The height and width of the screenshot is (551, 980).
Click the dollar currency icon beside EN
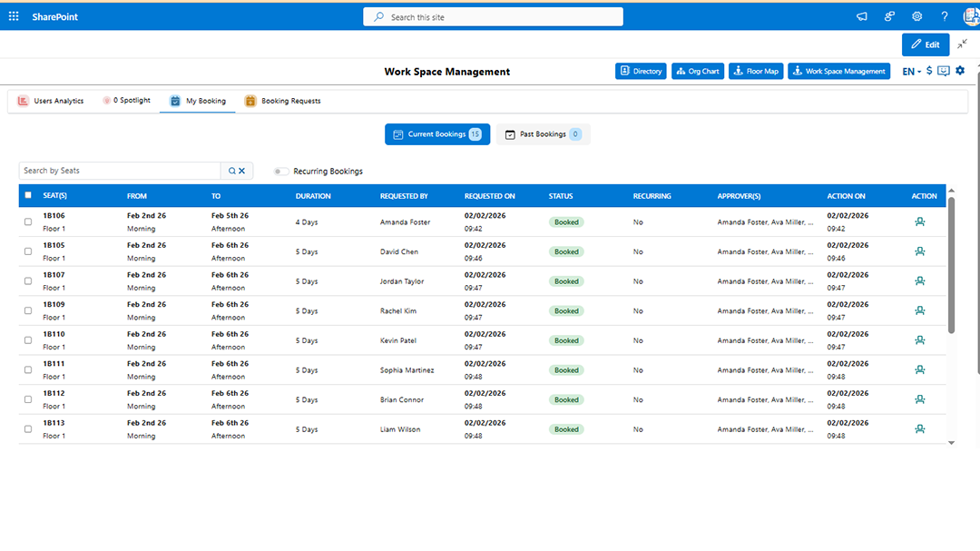(x=928, y=70)
